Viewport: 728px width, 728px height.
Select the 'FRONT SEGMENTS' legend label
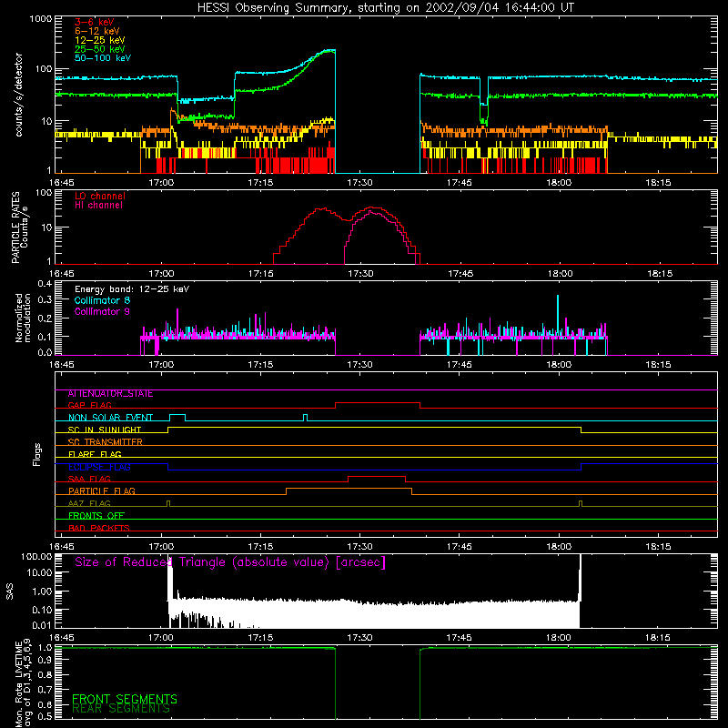pos(125,699)
